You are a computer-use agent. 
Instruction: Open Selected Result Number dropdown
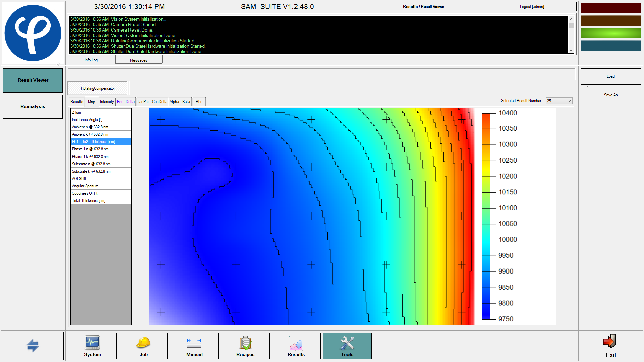click(559, 101)
